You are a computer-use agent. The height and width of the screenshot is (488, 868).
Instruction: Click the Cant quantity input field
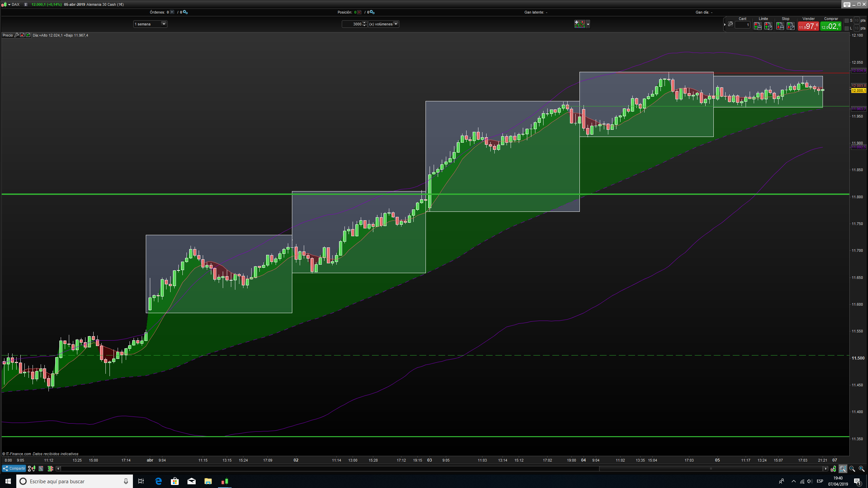click(742, 25)
